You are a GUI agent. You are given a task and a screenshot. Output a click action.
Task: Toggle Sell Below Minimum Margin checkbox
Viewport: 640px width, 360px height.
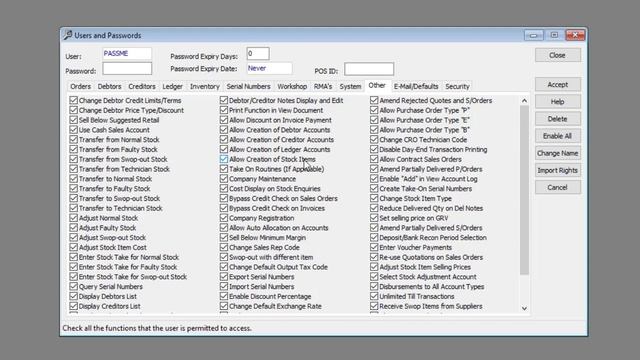point(224,238)
